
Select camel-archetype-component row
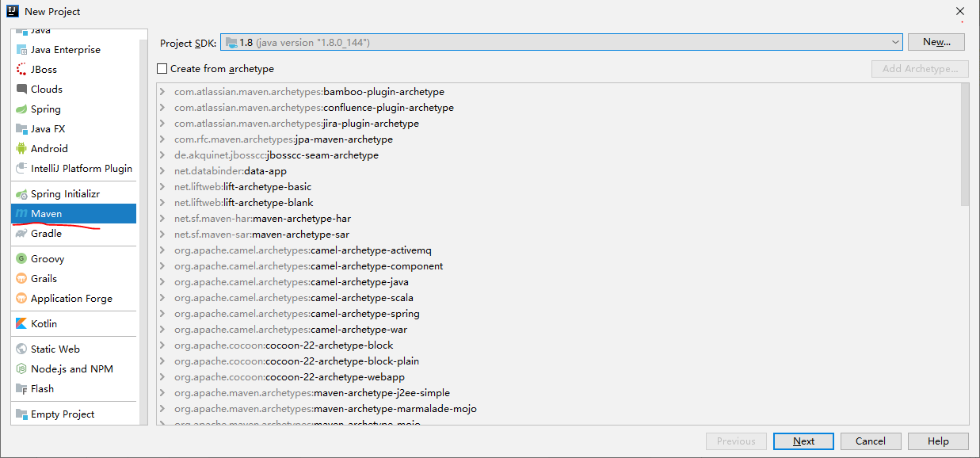[559, 266]
